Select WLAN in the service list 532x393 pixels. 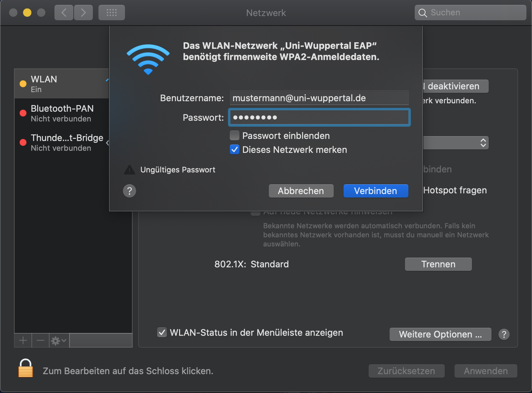[61, 84]
